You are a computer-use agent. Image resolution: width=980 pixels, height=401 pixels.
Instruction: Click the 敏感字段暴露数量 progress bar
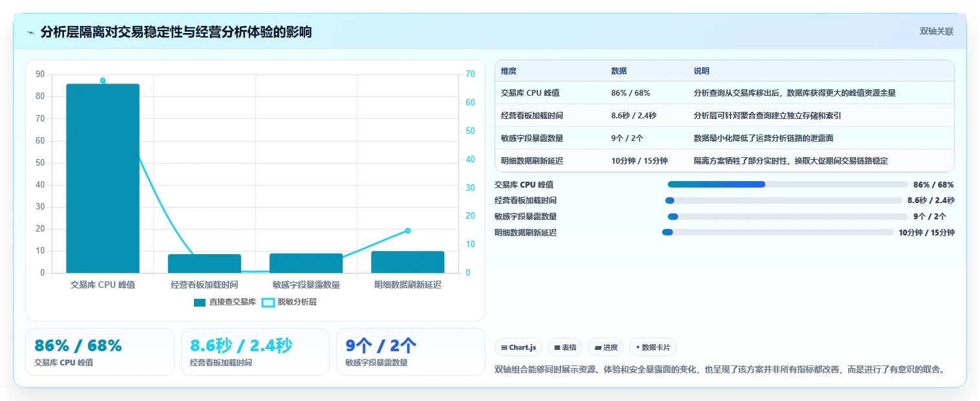(x=788, y=217)
